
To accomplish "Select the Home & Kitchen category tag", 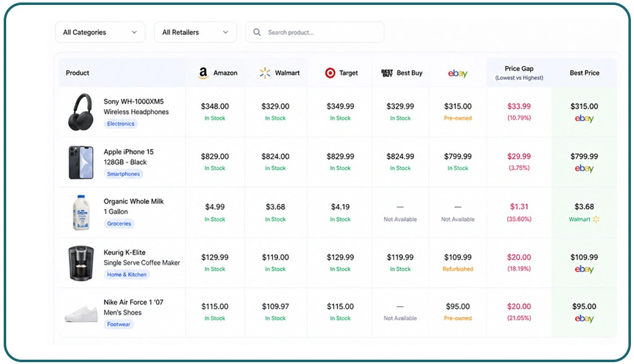I will click(127, 274).
